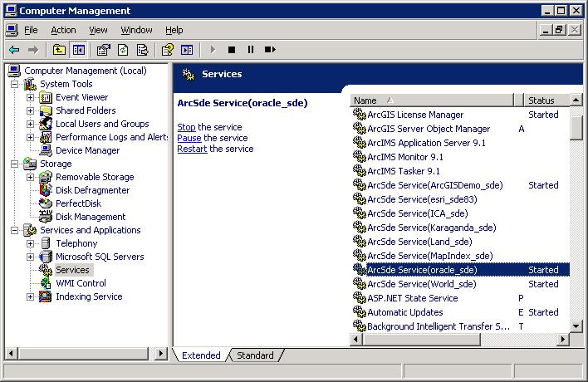Open the File menu

click(x=31, y=30)
